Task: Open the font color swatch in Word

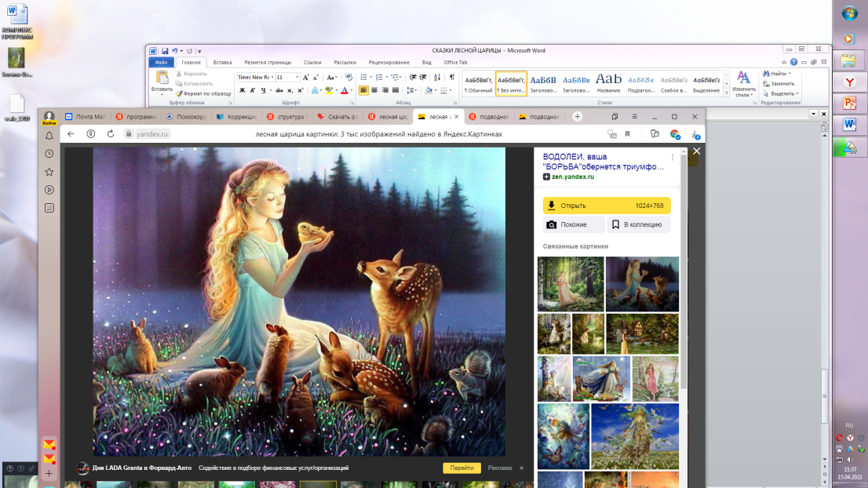Action: click(x=345, y=90)
